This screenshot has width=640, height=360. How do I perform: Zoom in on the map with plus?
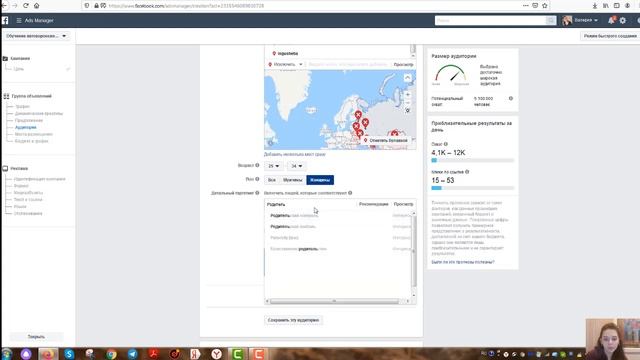point(407,95)
